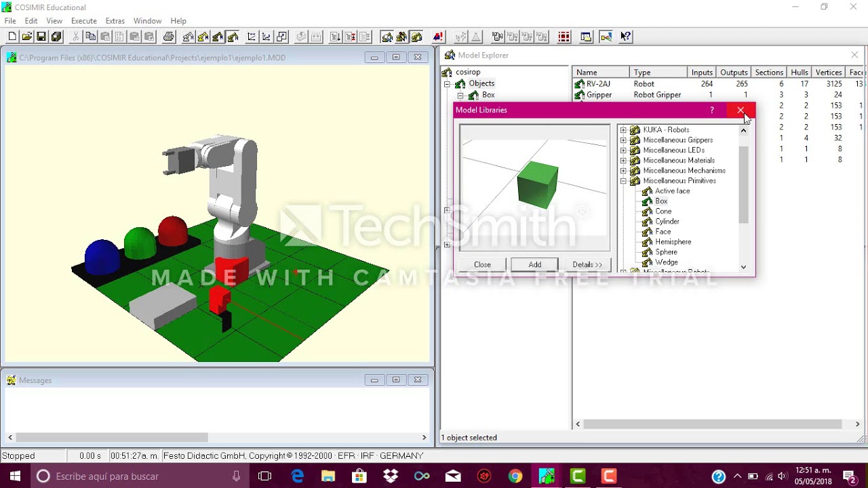This screenshot has width=868, height=488.
Task: Open the Edit menu
Action: (x=31, y=21)
